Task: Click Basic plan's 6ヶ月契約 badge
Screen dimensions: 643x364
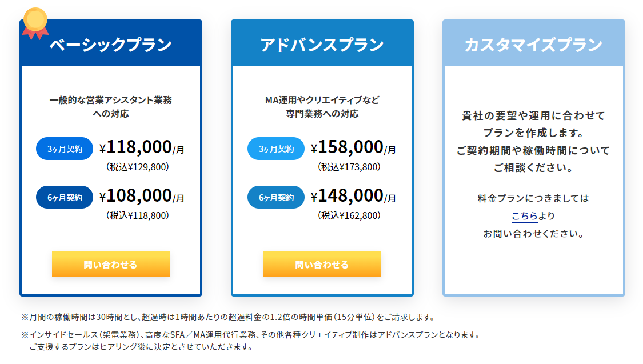Action: click(65, 197)
